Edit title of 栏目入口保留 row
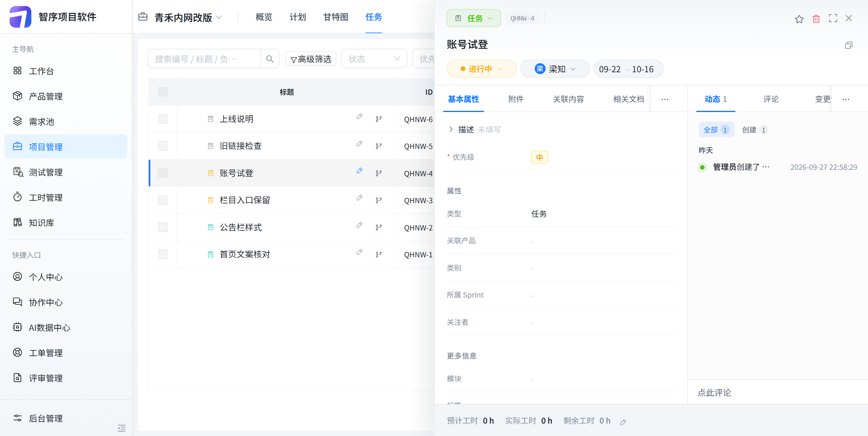868x436 pixels. 359,198
